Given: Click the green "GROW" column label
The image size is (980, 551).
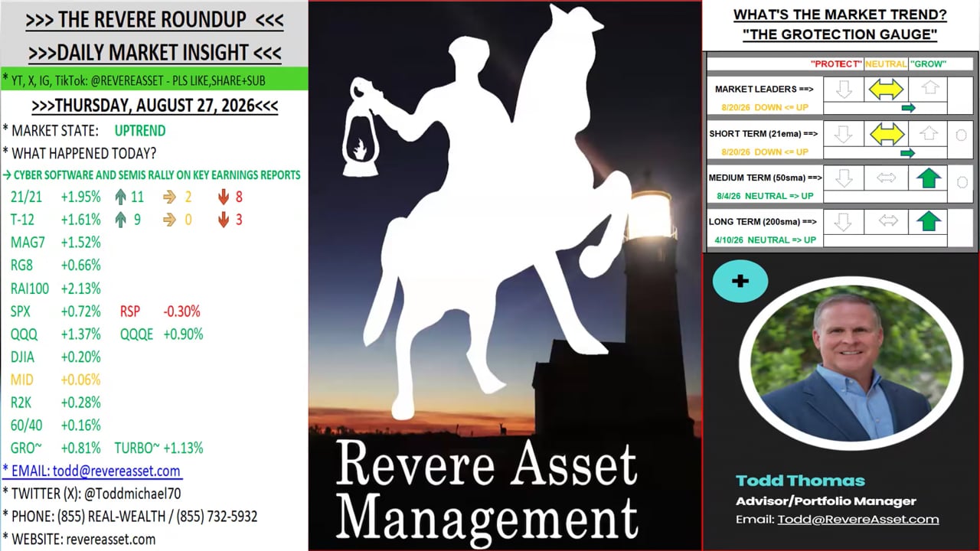Looking at the screenshot, I should coord(928,64).
